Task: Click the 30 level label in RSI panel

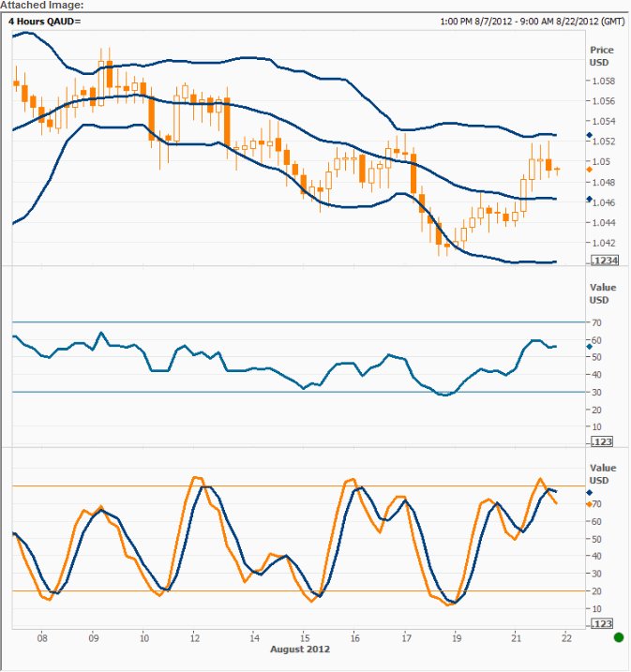Action: tap(596, 393)
